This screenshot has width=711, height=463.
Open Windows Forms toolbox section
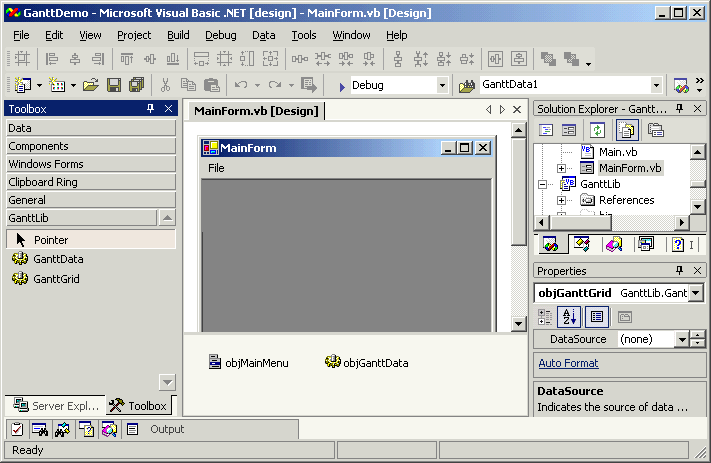coord(91,164)
